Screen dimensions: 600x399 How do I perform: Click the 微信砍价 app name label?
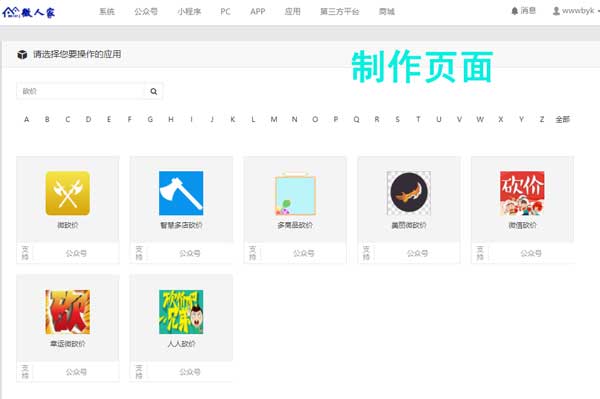[522, 225]
